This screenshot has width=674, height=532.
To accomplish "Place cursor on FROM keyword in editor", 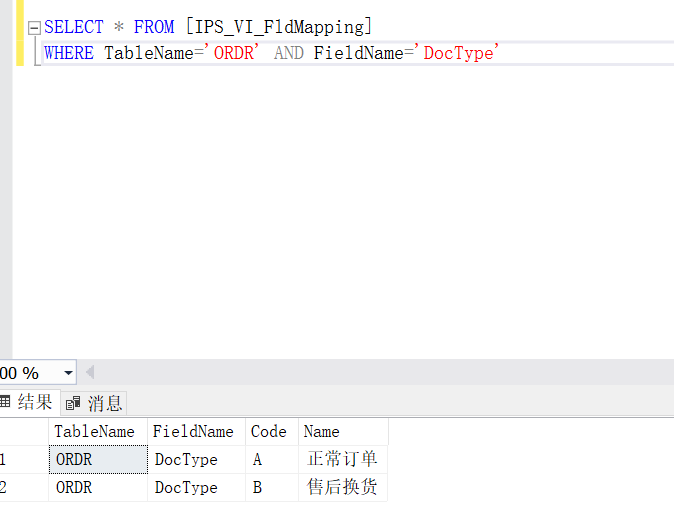I will point(154,27).
